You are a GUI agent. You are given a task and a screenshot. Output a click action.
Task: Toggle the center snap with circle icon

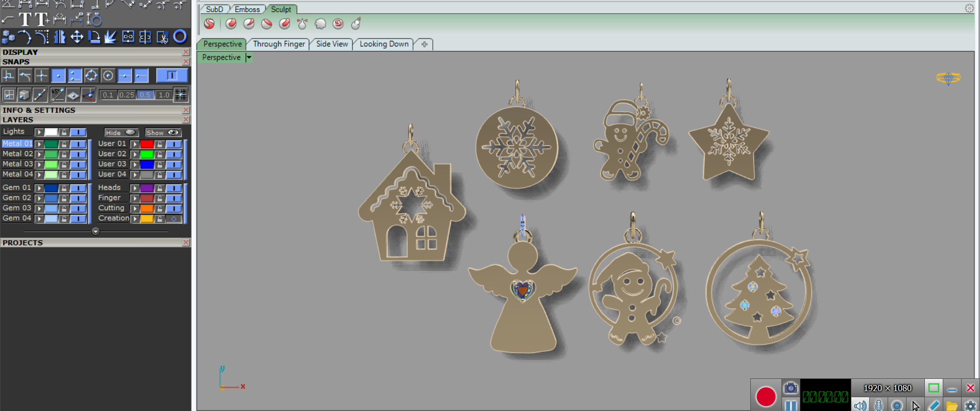(x=108, y=76)
